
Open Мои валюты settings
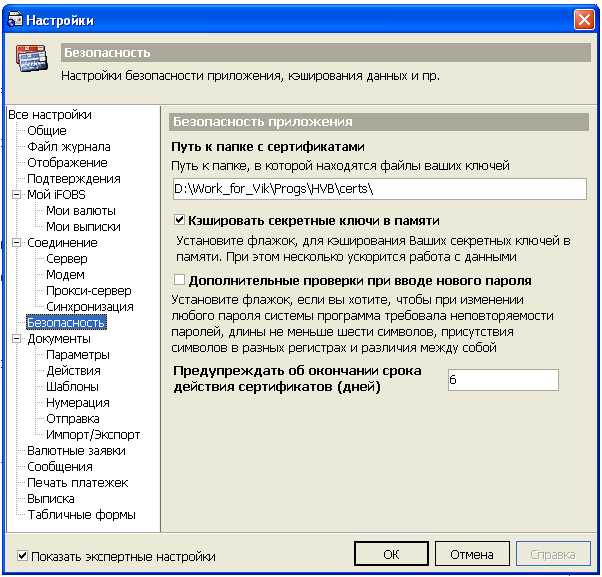(81, 210)
